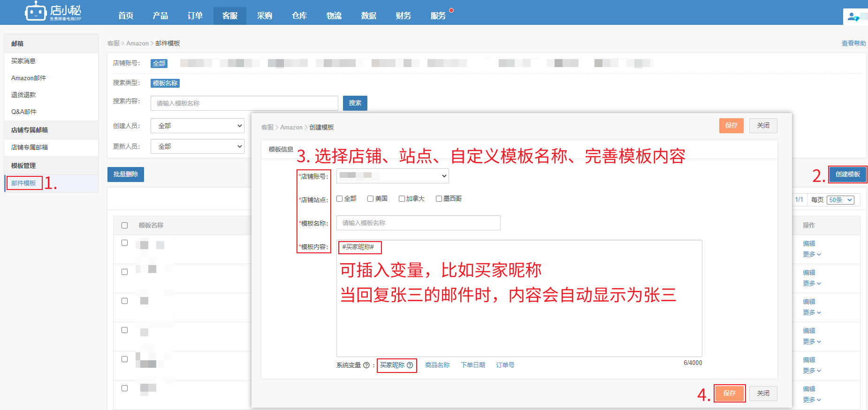
Task: Open the 每页 50条 page size dropdown
Action: (840, 200)
